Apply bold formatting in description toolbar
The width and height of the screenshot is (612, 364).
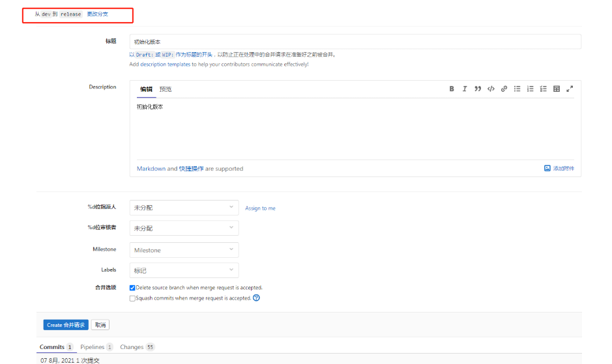(452, 89)
